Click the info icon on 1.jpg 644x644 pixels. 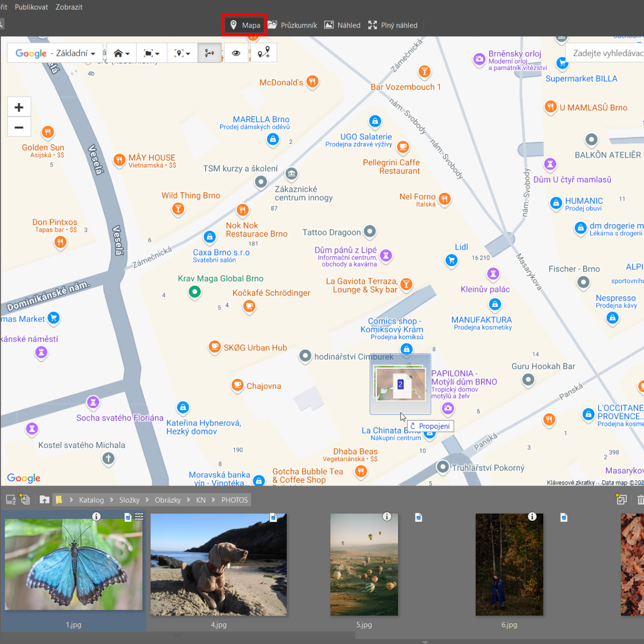(96, 516)
